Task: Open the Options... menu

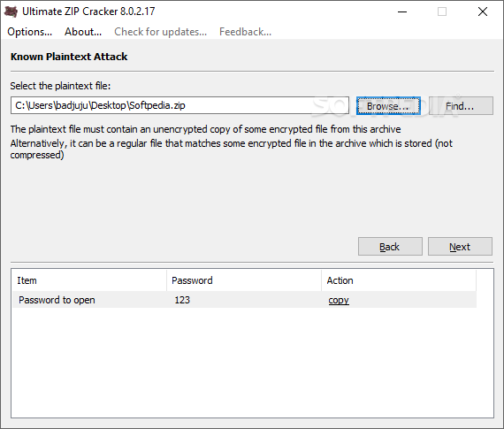Action: [29, 32]
